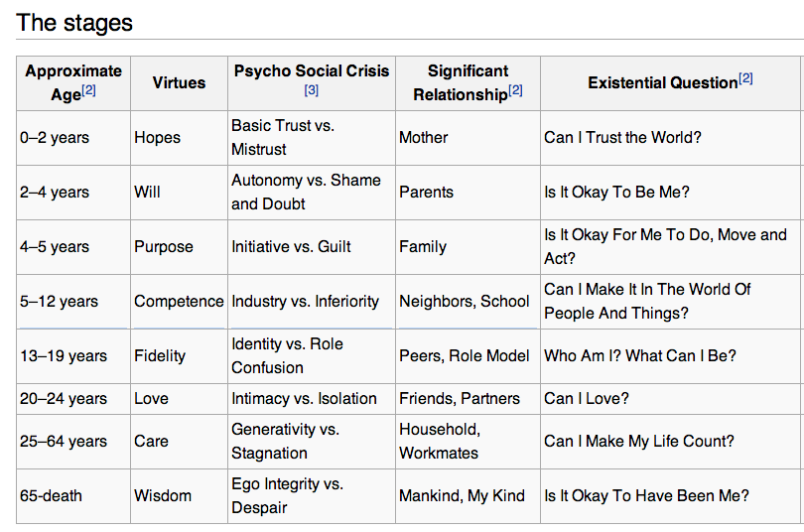This screenshot has height=532, width=804.
Task: Click the "Can I Trust the World?" cell
Action: 622,137
